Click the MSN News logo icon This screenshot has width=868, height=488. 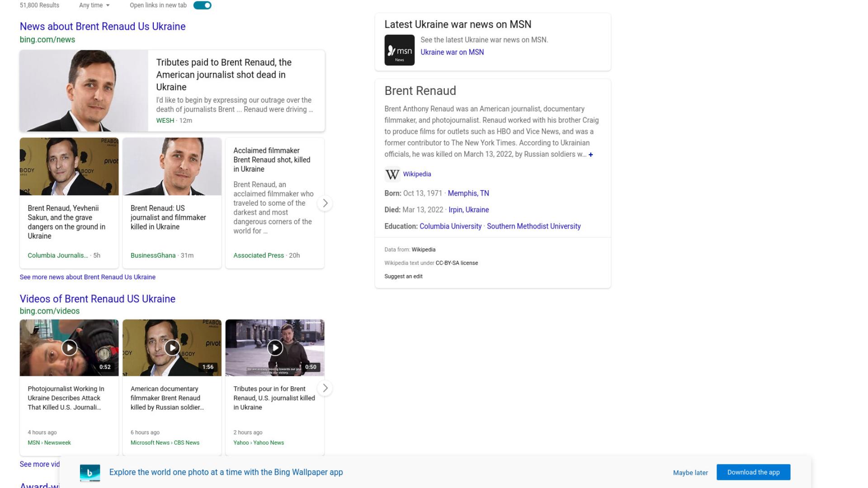399,50
